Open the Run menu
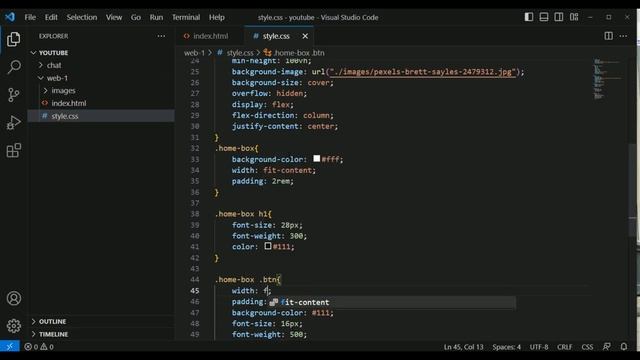Image resolution: width=640 pixels, height=360 pixels. coord(156,17)
